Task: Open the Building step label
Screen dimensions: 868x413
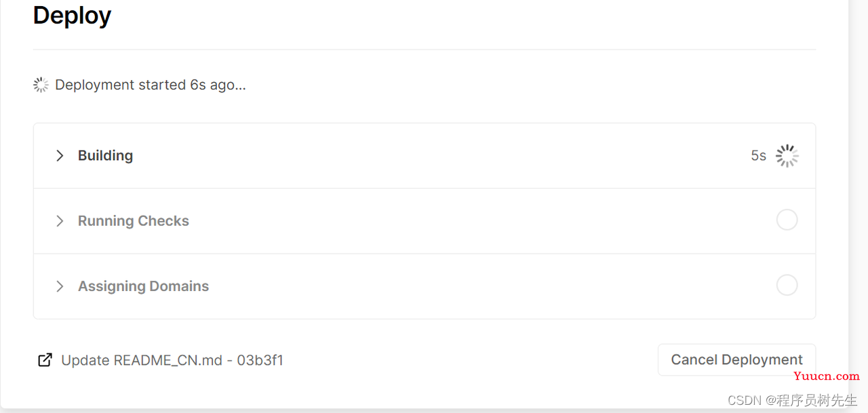Action: (x=105, y=155)
